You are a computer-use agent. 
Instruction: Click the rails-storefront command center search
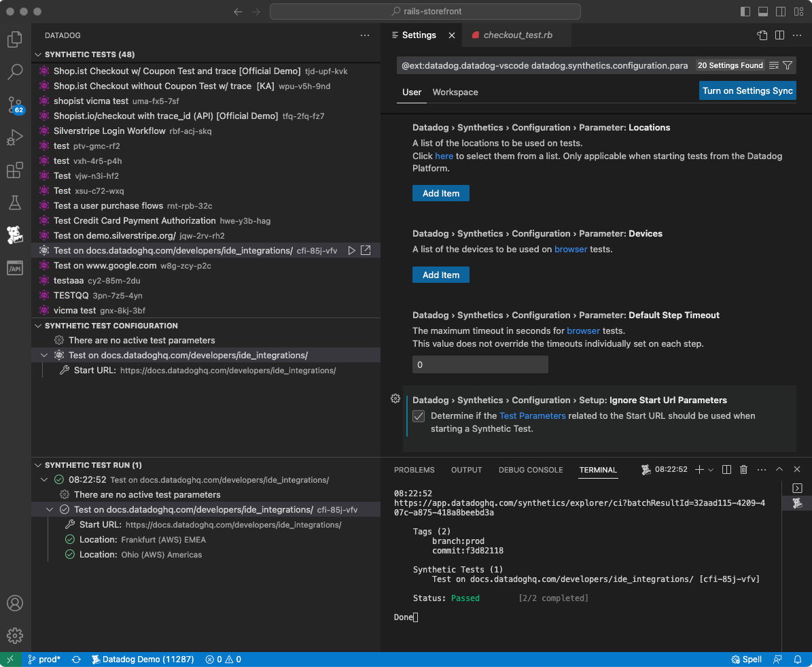pyautogui.click(x=425, y=12)
